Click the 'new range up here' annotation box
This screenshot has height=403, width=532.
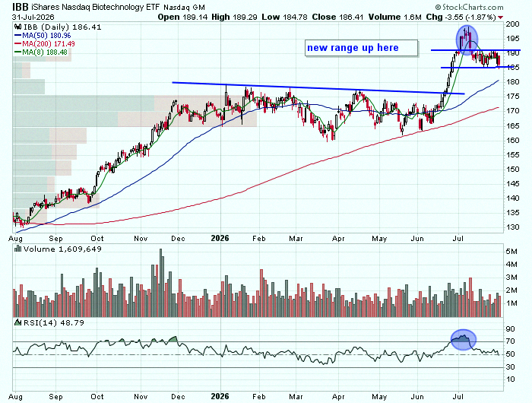tap(361, 48)
